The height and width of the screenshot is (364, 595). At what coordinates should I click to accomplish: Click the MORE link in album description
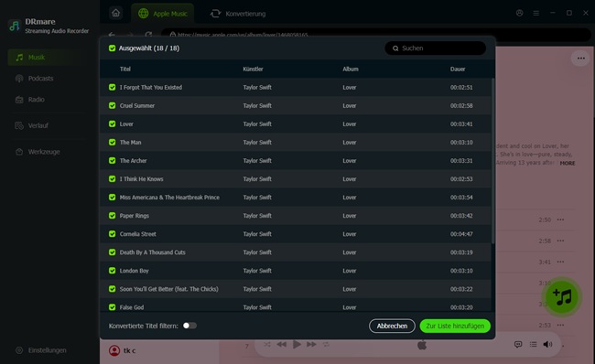(568, 163)
